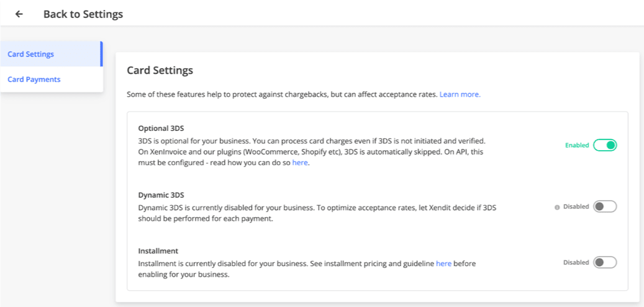Select the Card Settings page heading
The width and height of the screenshot is (644, 307).
click(160, 70)
